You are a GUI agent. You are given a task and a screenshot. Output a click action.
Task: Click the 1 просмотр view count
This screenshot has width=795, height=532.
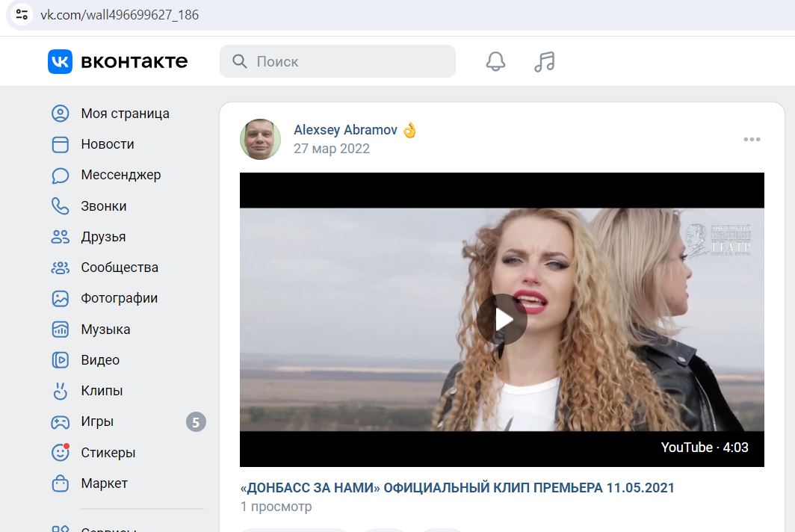(276, 507)
